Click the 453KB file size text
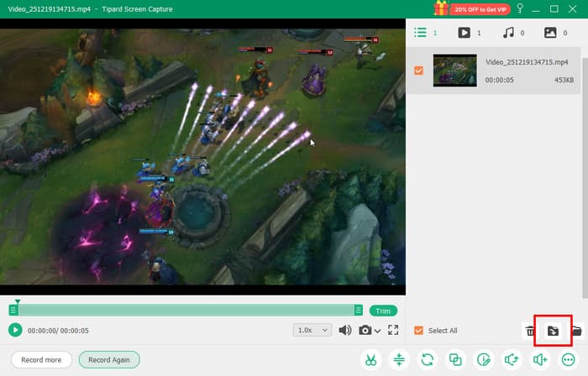This screenshot has width=588, height=376. (564, 80)
